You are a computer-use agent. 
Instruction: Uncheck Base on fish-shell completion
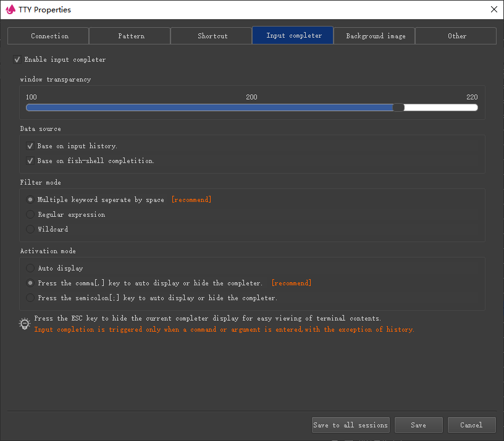click(x=30, y=161)
